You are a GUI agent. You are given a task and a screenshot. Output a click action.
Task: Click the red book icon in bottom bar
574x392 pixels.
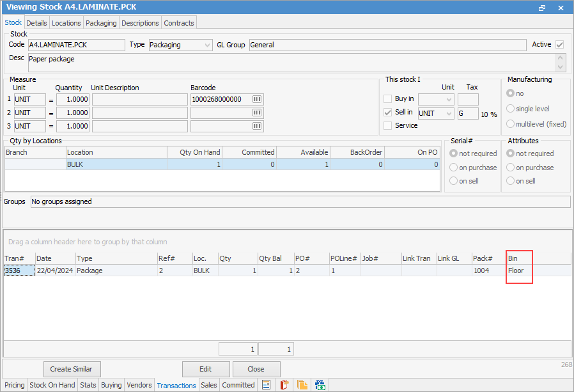coord(284,385)
